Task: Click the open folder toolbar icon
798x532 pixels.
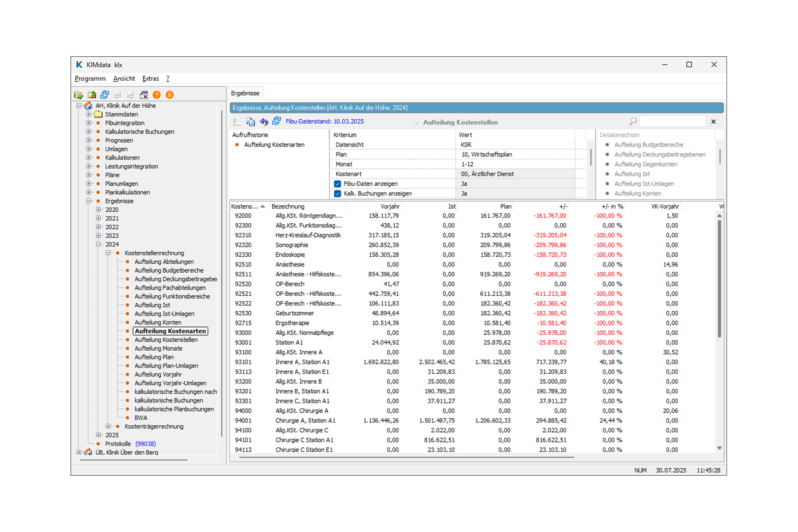Action: [78, 95]
